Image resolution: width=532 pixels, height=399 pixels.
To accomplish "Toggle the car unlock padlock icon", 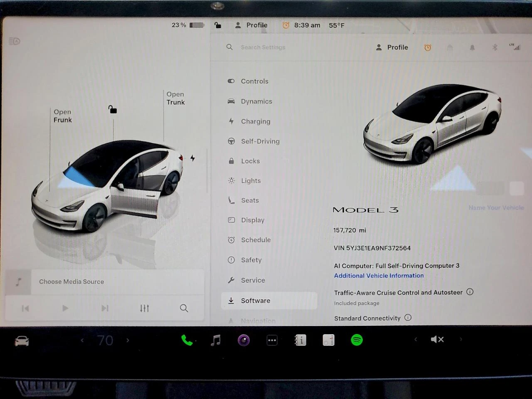I will point(113,110).
